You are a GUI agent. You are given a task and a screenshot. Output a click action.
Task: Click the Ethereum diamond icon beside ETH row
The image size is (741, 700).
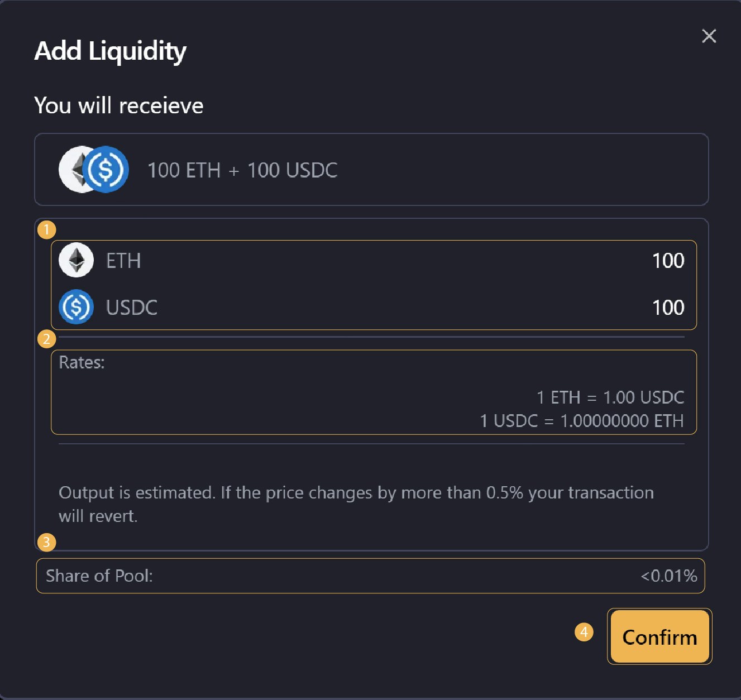pos(76,260)
